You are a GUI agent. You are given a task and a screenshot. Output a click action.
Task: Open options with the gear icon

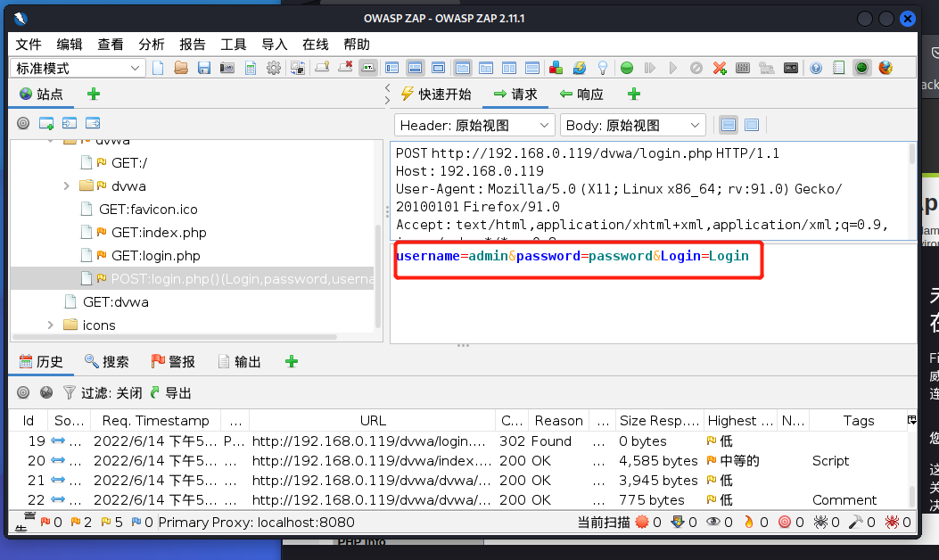[x=274, y=69]
